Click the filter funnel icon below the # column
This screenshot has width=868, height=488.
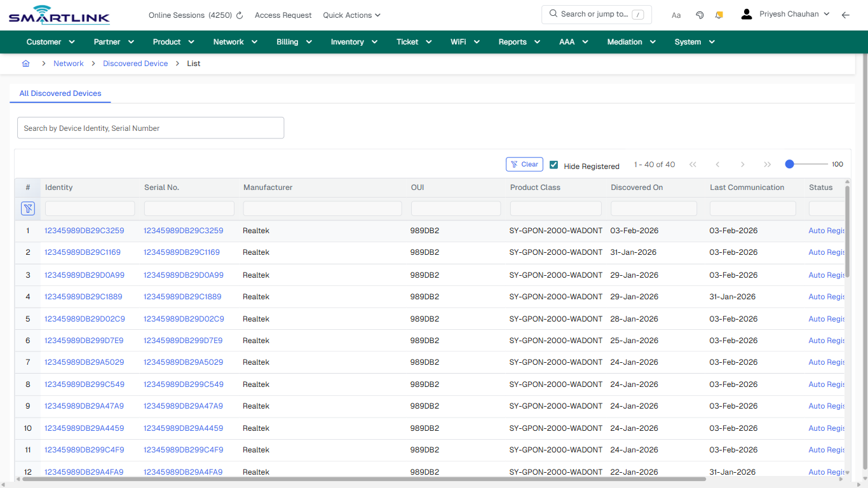(28, 208)
